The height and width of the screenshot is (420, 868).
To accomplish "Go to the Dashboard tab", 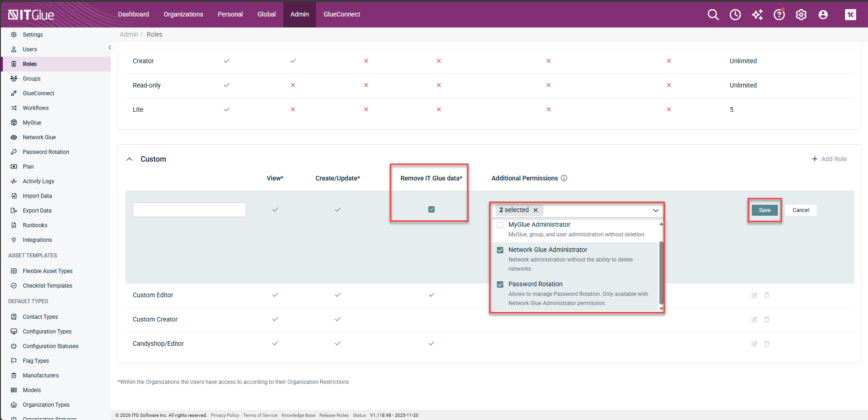I will pos(134,14).
